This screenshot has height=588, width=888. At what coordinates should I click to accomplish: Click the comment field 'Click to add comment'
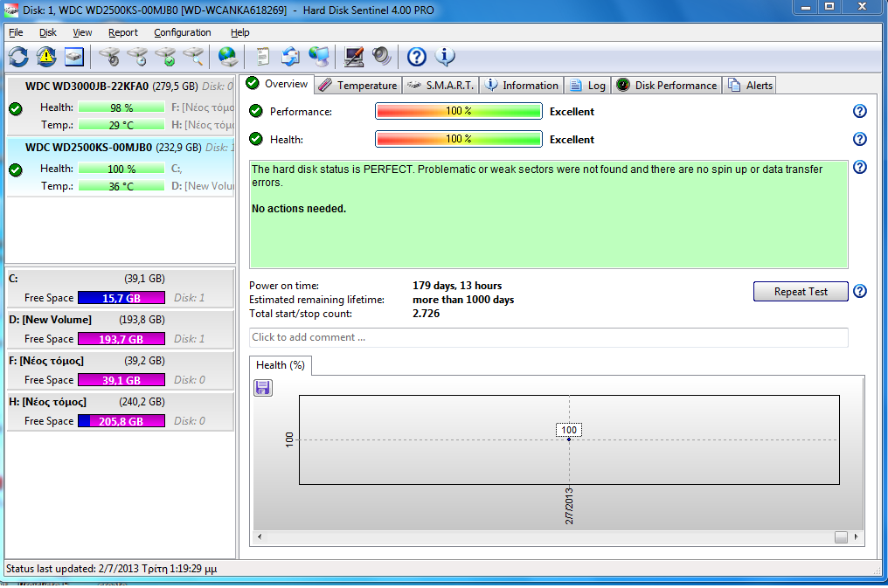click(549, 337)
